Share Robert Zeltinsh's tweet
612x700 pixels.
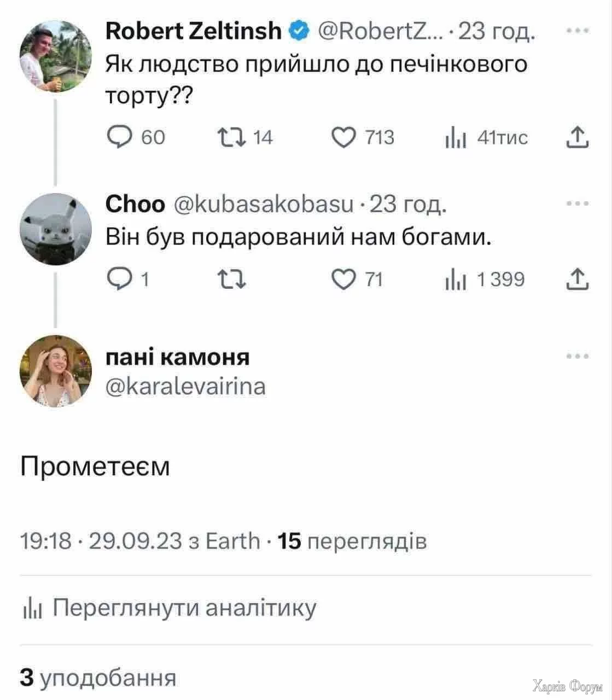coord(577,137)
